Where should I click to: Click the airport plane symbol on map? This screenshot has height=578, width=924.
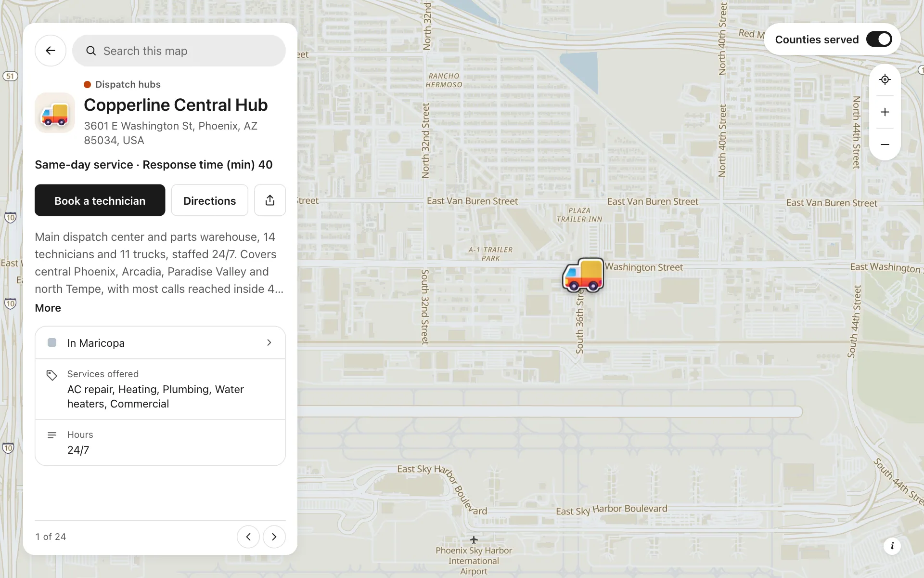point(474,539)
